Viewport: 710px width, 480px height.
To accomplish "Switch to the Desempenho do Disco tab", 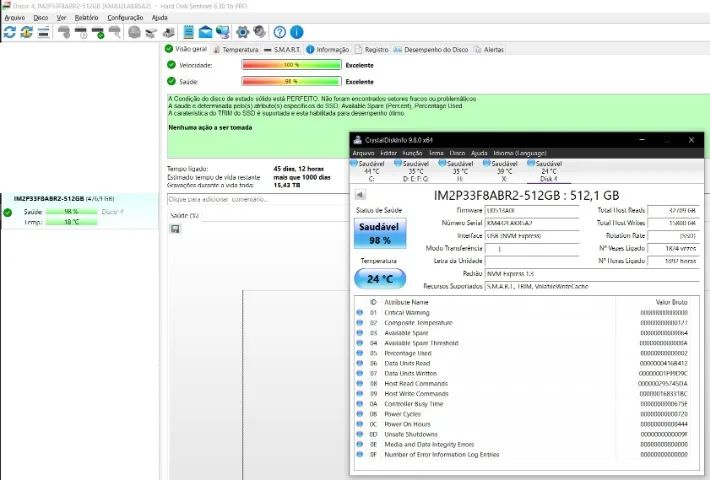I will 431,49.
